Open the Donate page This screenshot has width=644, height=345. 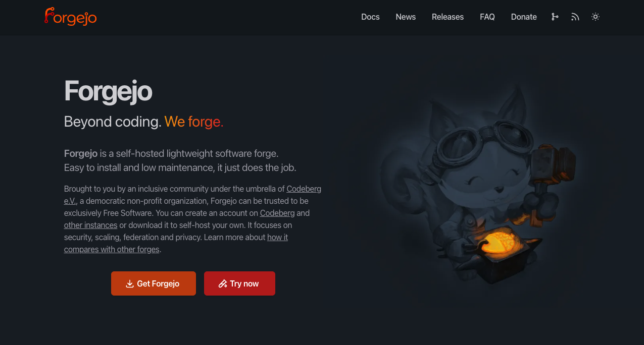[x=524, y=17]
